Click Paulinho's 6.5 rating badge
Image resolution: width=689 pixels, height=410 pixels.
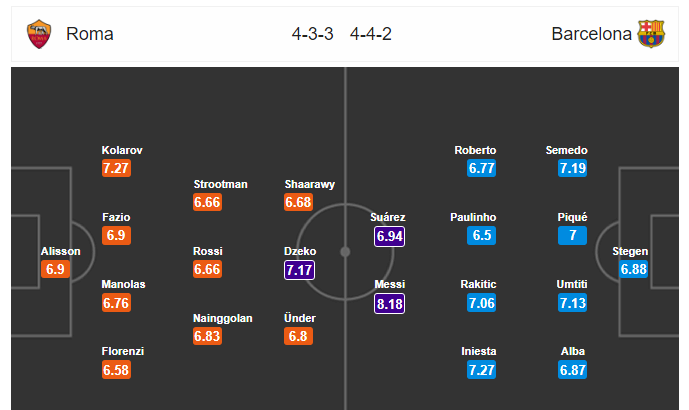[x=482, y=236]
